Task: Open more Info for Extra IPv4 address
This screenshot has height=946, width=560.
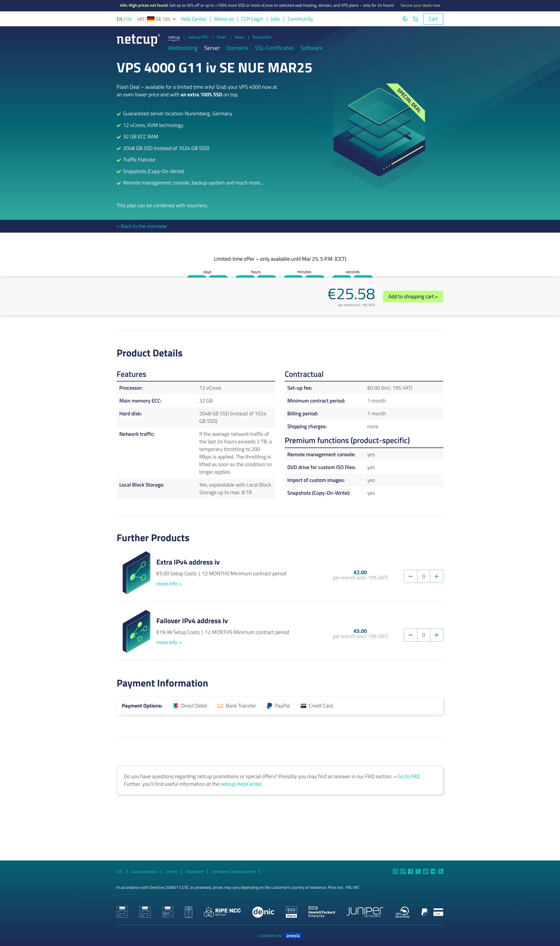Action: coord(169,584)
